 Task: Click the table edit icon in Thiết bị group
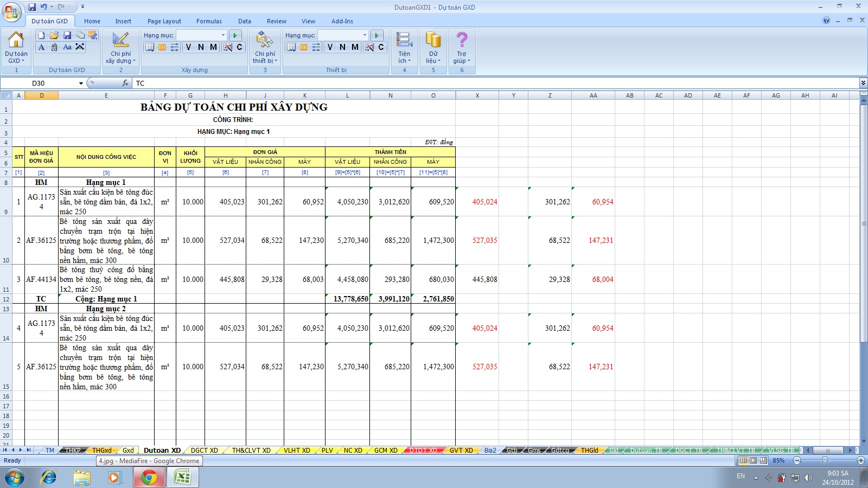[x=369, y=47]
